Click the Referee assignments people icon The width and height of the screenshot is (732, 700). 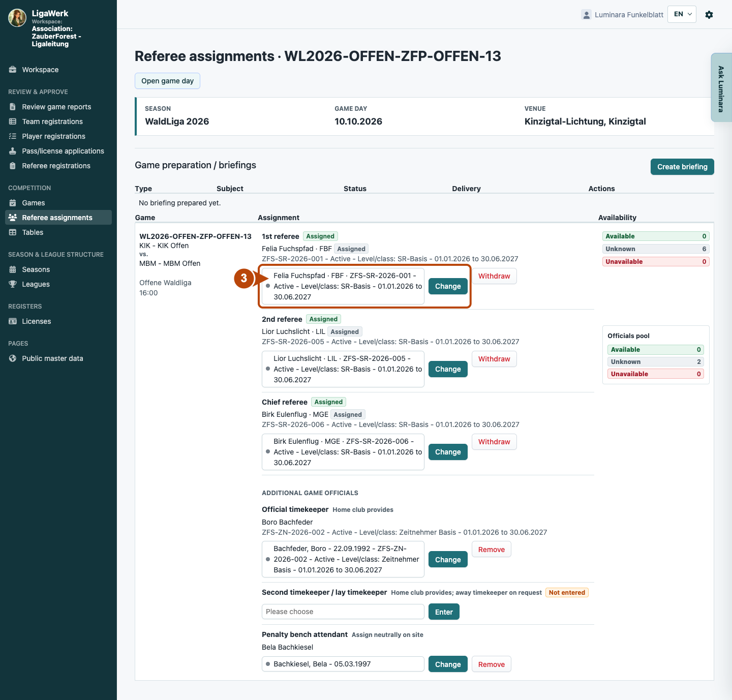(x=13, y=218)
